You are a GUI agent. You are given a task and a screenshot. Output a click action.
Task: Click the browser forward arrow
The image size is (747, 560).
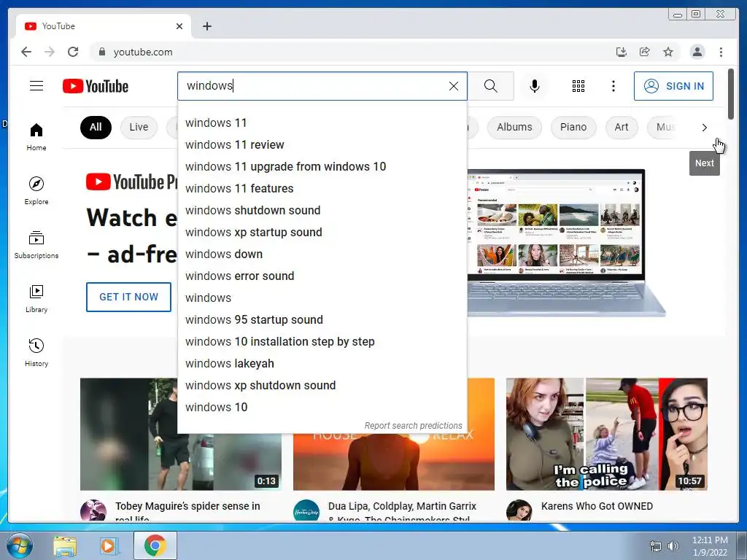click(50, 52)
